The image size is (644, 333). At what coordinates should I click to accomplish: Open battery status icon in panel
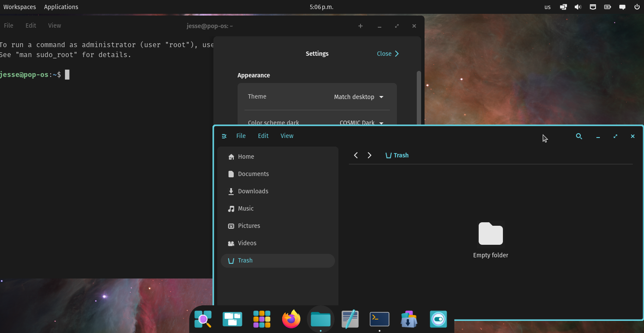608,7
